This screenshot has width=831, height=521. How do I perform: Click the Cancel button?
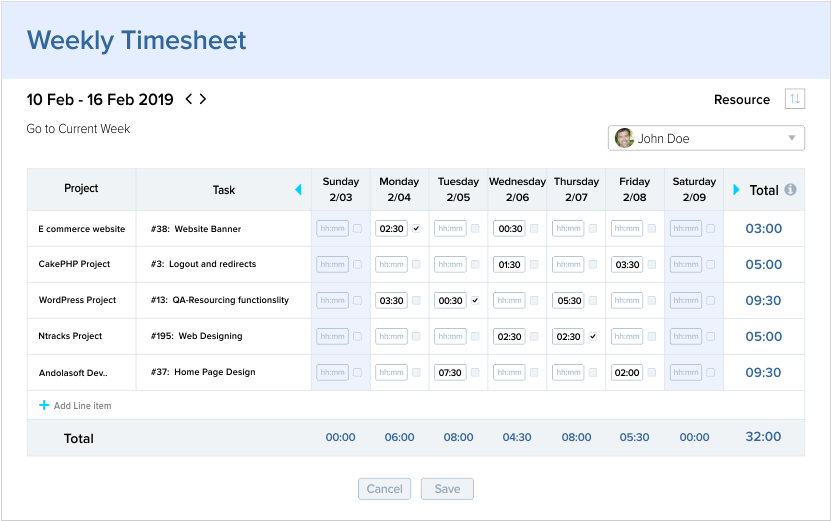[x=384, y=489]
